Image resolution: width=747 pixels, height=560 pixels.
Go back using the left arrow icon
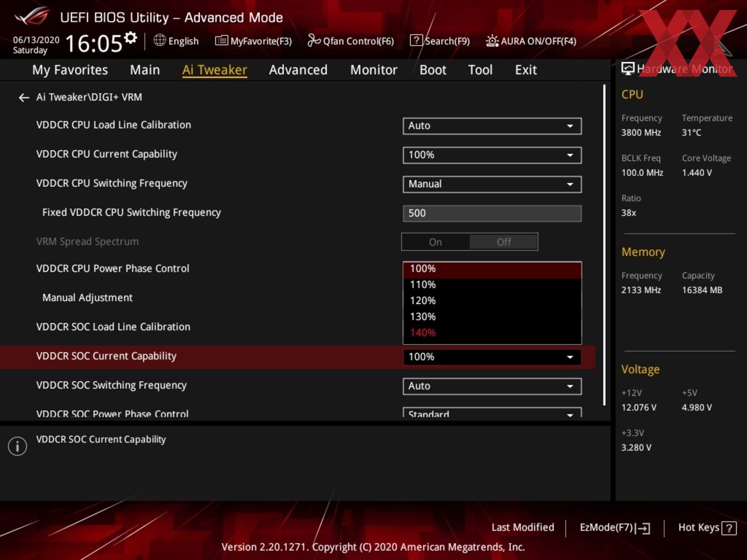(24, 98)
